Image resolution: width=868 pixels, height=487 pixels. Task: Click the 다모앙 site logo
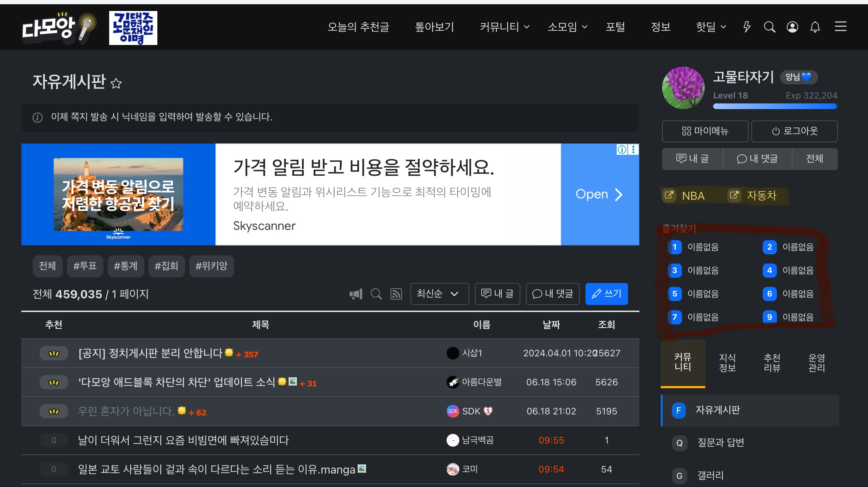(59, 28)
